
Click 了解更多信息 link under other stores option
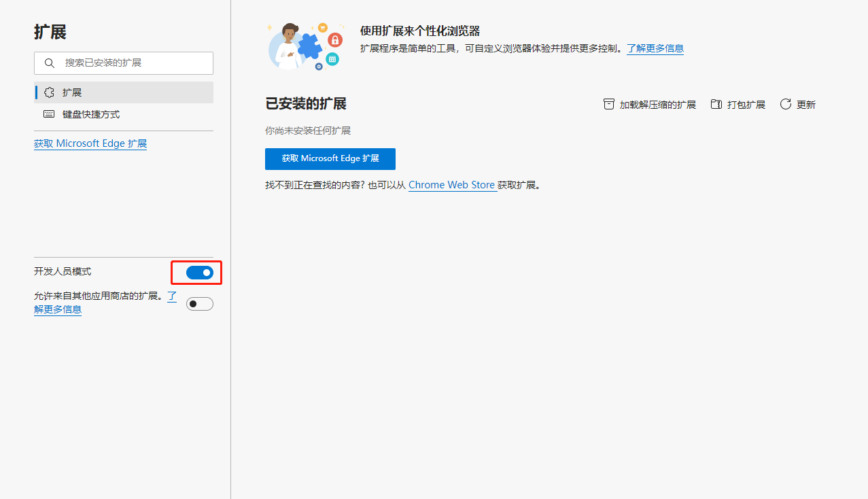click(58, 309)
